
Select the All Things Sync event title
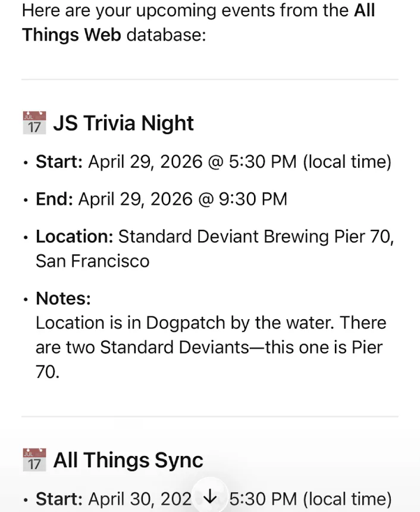coord(128,460)
